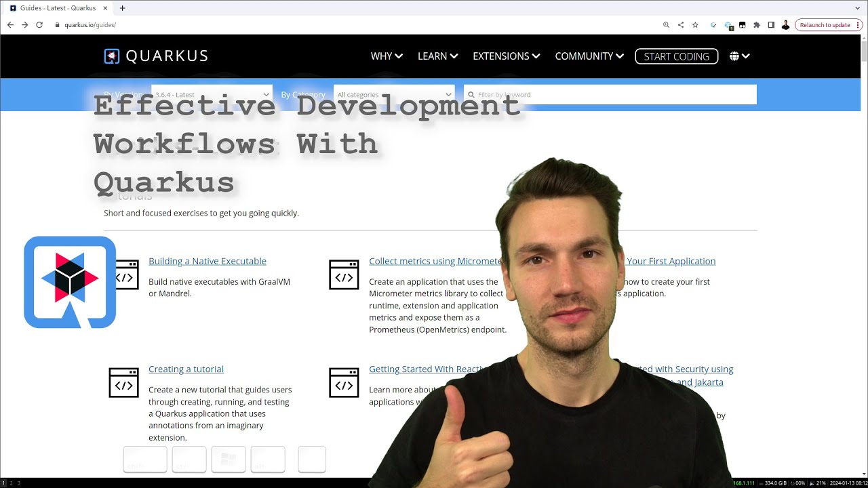Open the language globe dropdown
Viewport: 868px width, 488px height.
[x=739, y=56]
